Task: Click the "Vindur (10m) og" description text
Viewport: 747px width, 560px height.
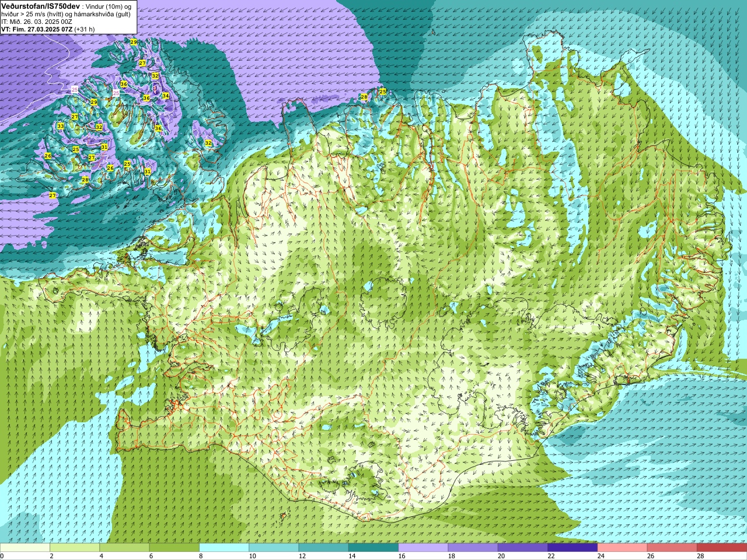Action: 109,5
